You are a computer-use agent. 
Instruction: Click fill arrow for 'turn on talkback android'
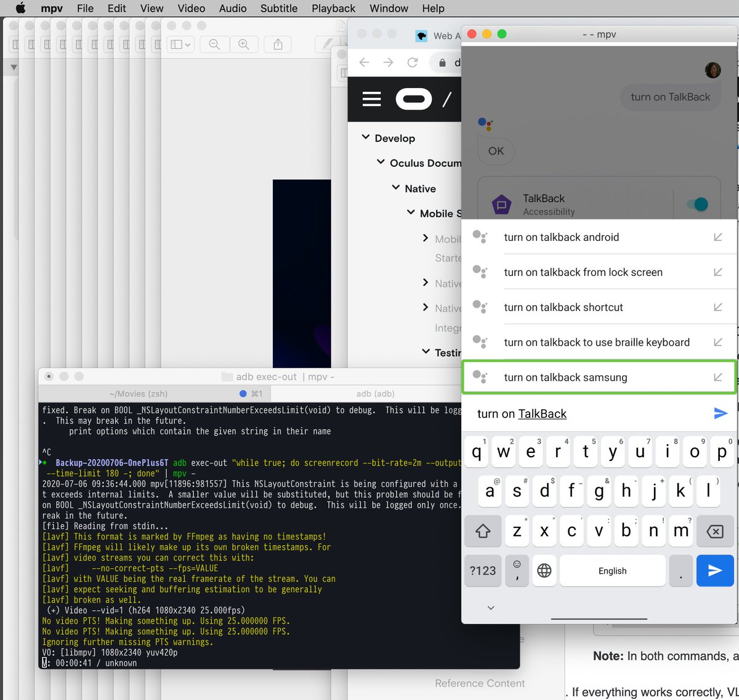coord(717,237)
